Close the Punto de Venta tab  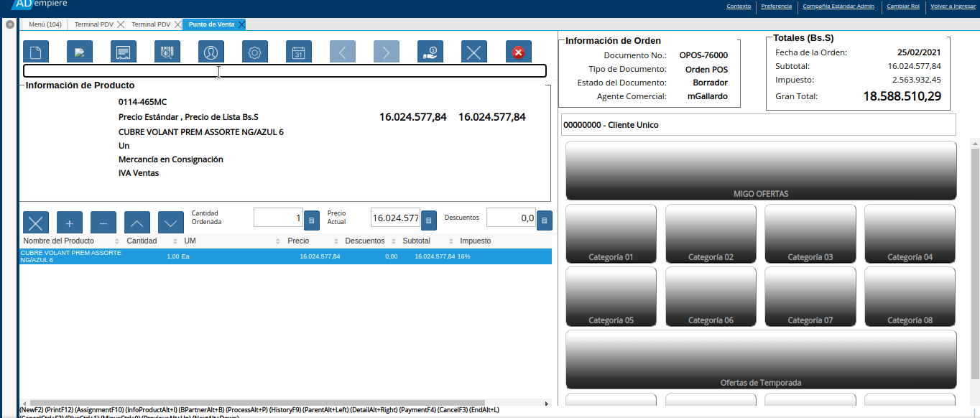pyautogui.click(x=241, y=24)
